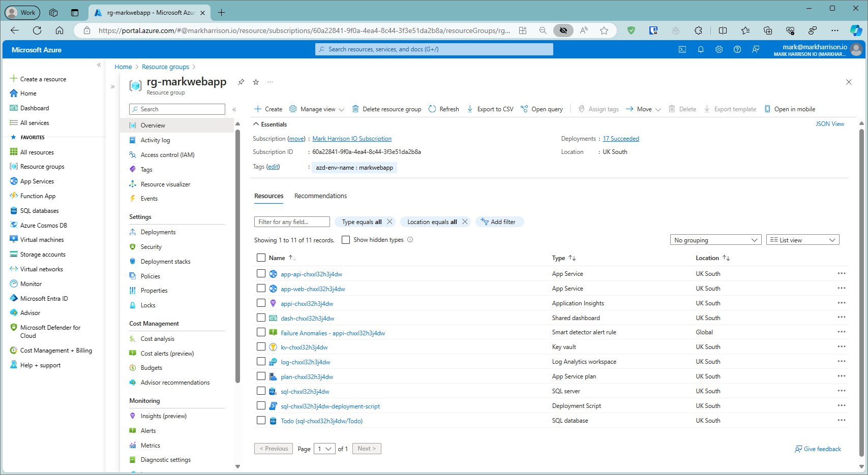Open Resource visualizer from side menu

click(165, 184)
